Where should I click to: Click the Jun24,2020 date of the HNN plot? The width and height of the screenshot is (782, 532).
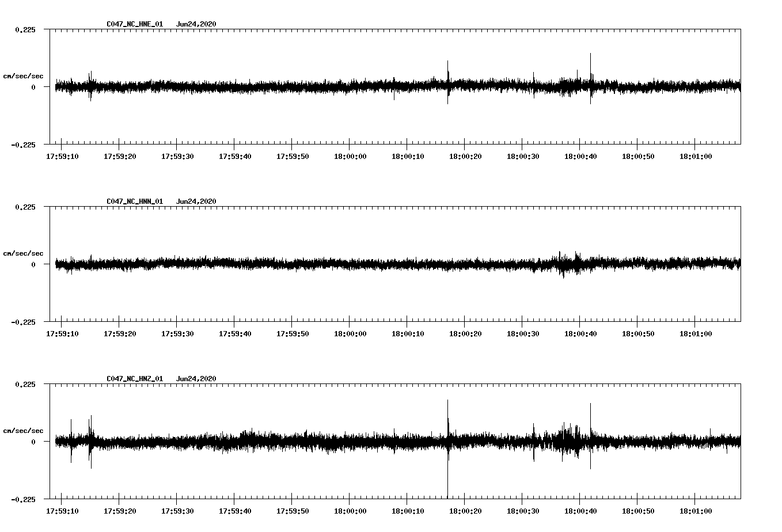[196, 202]
